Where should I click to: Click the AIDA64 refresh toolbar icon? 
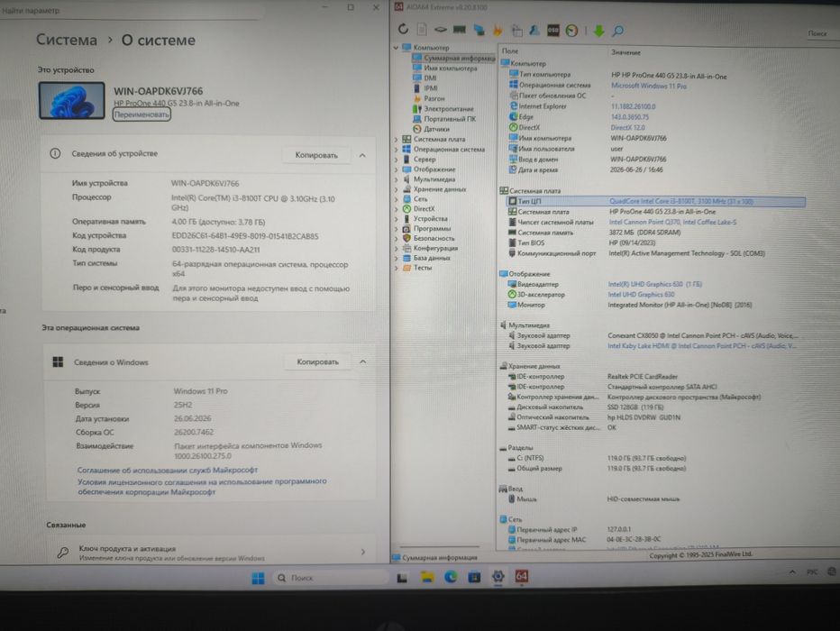coord(404,29)
